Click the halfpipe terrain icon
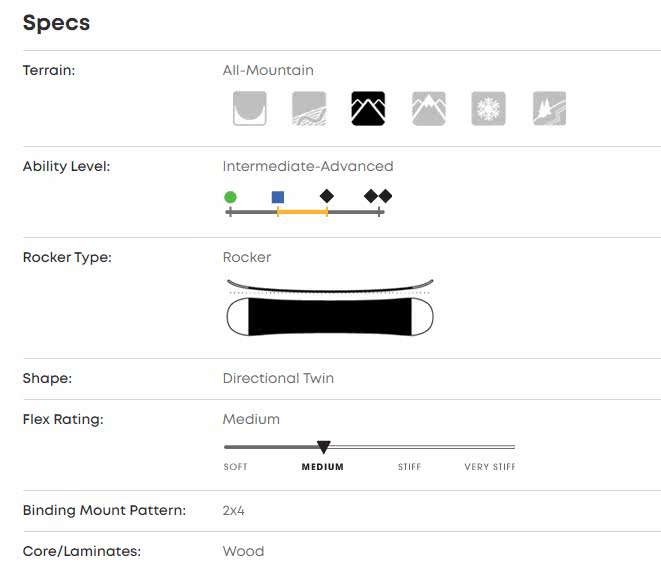This screenshot has width=661, height=570. (249, 108)
